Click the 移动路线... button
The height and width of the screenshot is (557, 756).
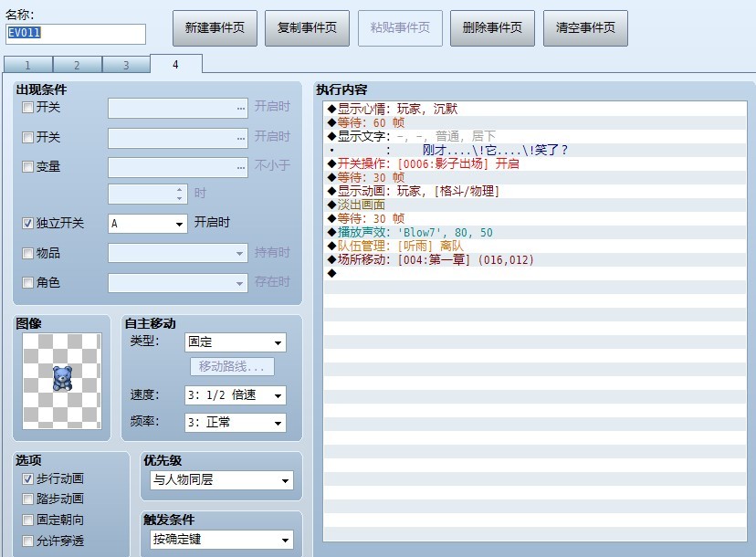click(233, 366)
